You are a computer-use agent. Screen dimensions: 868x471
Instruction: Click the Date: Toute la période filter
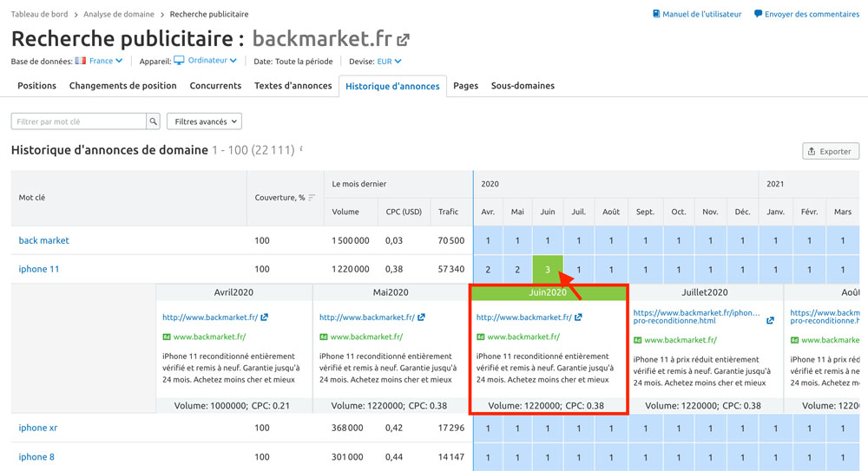pyautogui.click(x=293, y=62)
